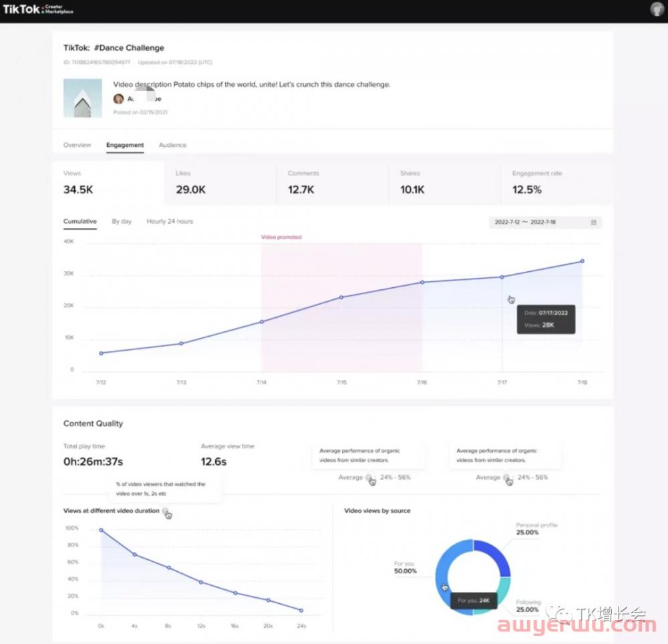Screen dimensions: 668x644
Task: Click the video description text line
Action: (x=252, y=84)
